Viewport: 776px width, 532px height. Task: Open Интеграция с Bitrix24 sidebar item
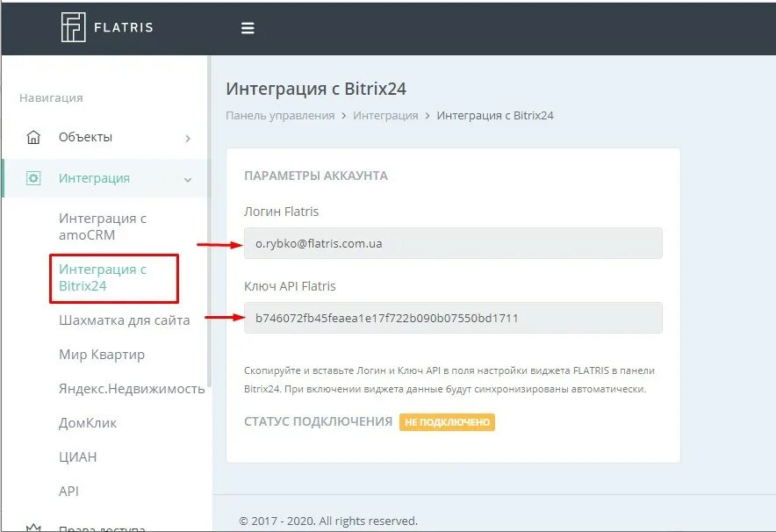pos(103,277)
